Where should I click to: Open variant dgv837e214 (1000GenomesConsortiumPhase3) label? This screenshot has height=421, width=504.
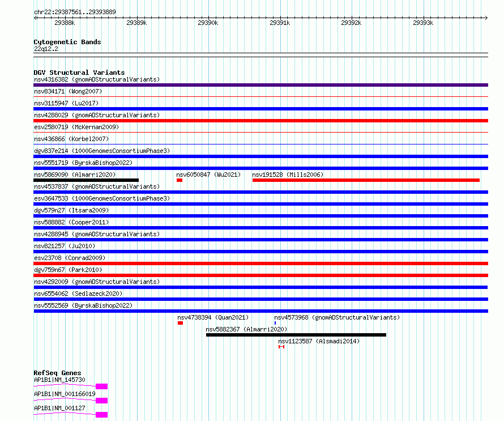pos(102,151)
